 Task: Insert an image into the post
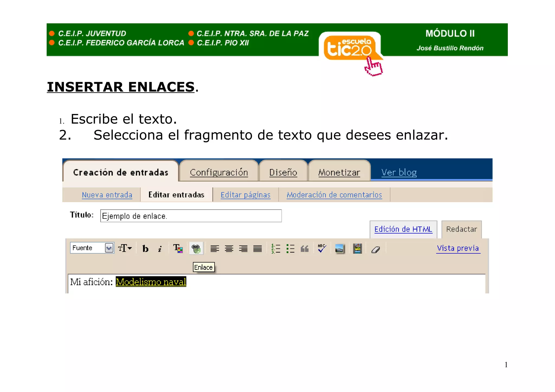click(339, 248)
